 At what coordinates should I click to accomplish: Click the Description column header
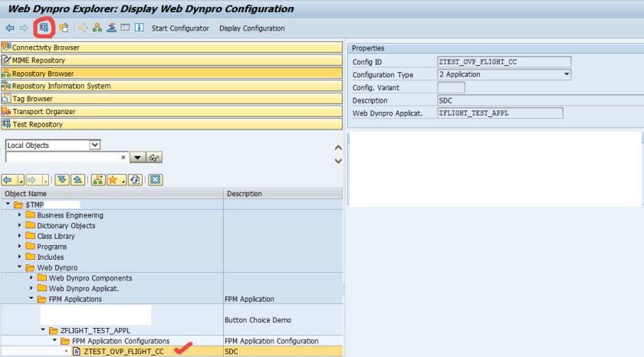[x=283, y=194]
